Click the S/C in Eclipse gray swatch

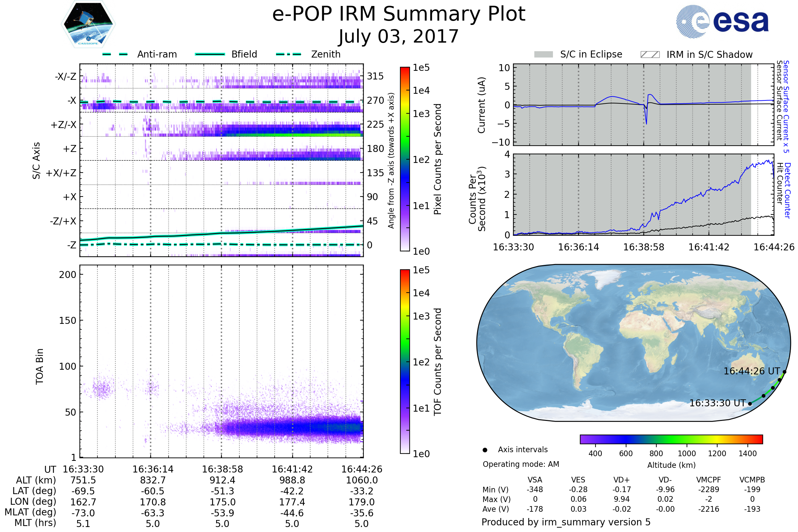click(x=543, y=55)
